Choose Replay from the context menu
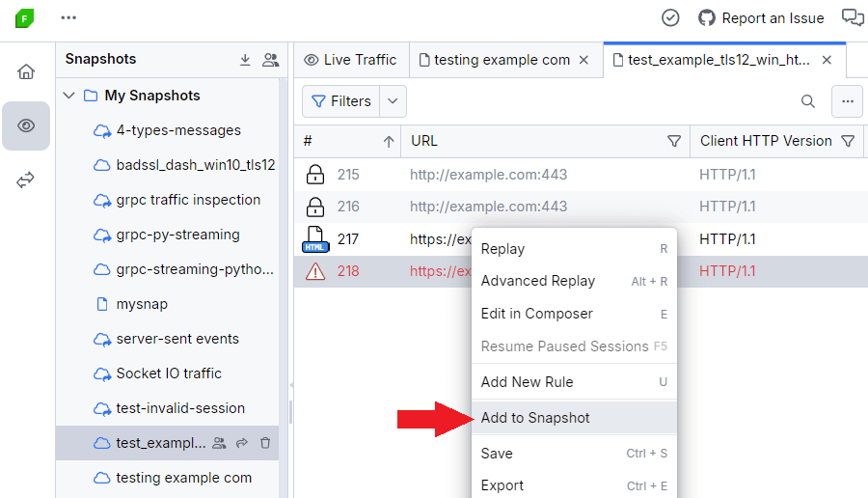The image size is (868, 498). click(574, 249)
